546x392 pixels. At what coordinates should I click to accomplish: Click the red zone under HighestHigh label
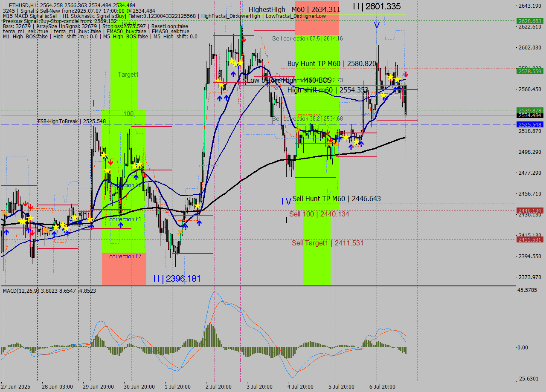point(317,26)
